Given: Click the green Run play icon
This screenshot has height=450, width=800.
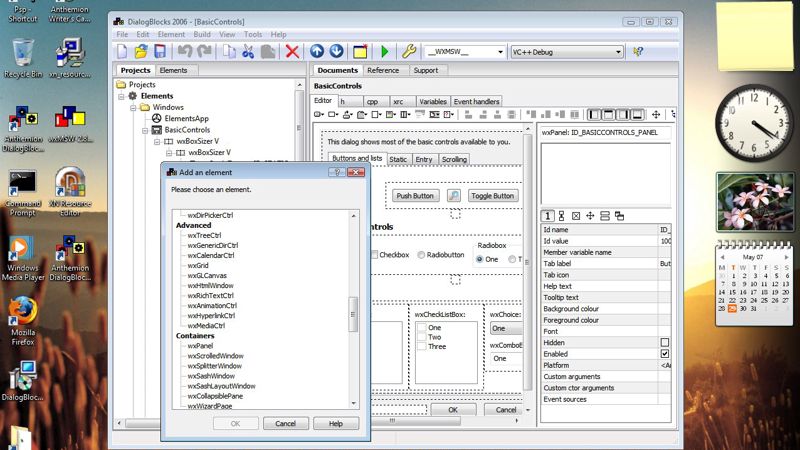Looking at the screenshot, I should (x=385, y=52).
